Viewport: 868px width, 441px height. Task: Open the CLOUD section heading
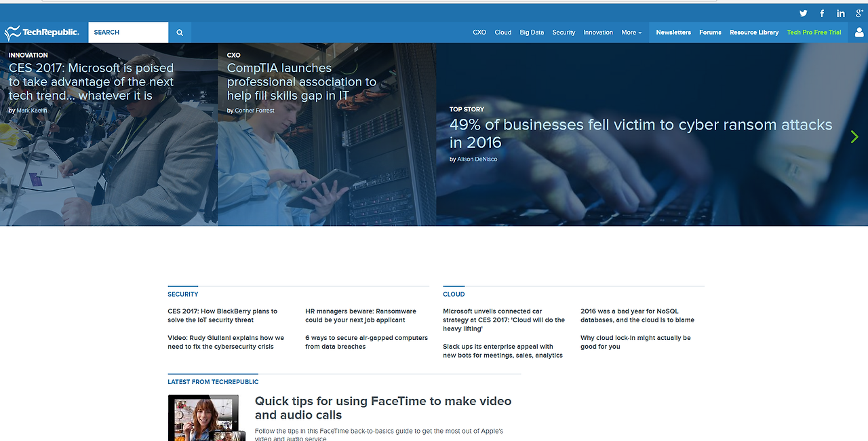pos(454,294)
